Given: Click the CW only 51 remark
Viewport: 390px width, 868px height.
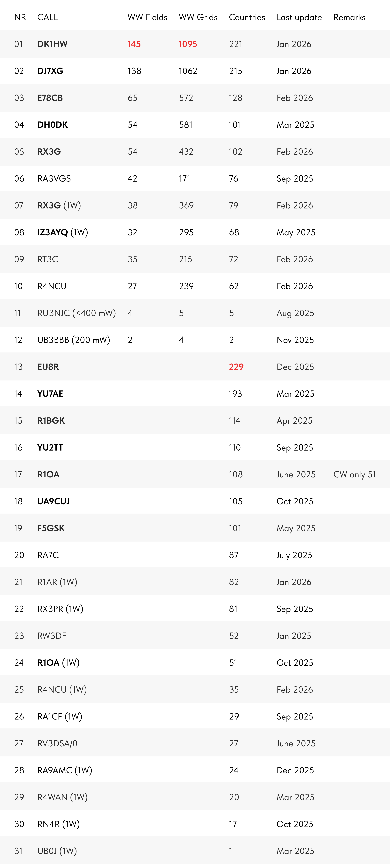Looking at the screenshot, I should point(355,475).
